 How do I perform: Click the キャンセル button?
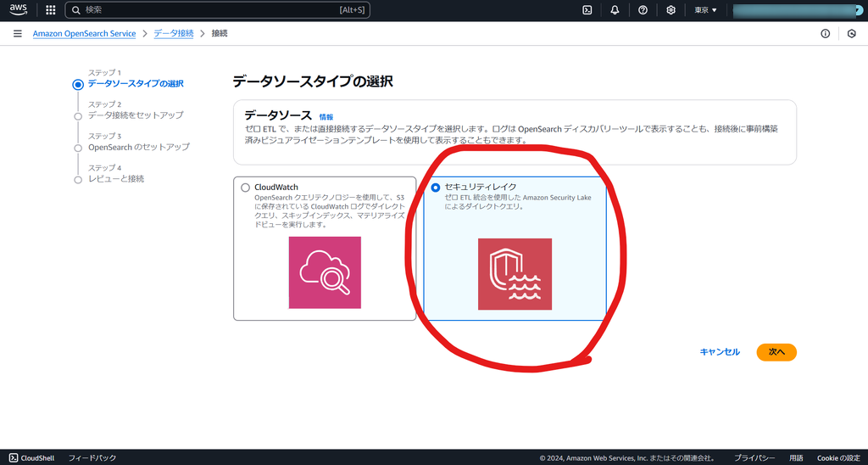click(x=720, y=352)
